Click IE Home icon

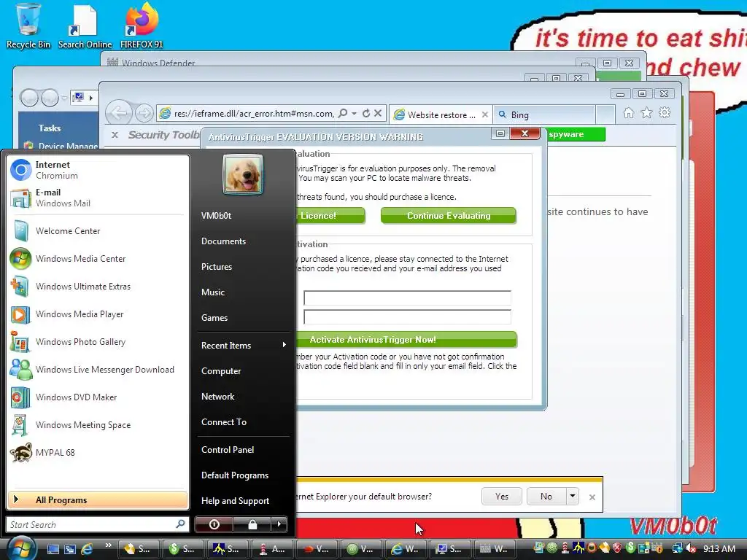[x=629, y=113]
